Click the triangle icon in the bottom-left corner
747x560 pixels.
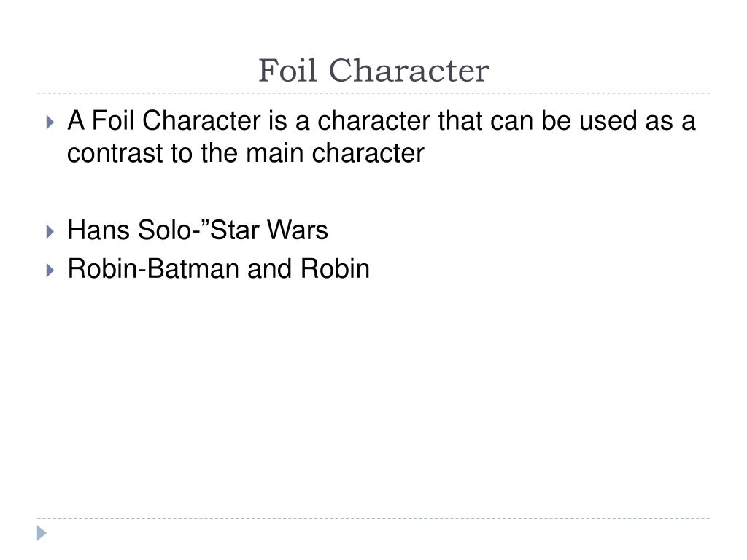(42, 533)
